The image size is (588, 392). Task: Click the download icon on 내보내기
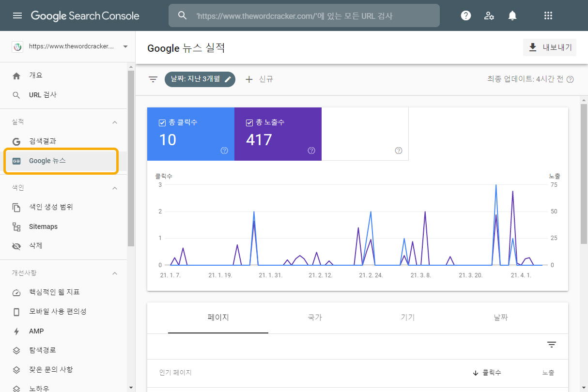click(x=533, y=47)
